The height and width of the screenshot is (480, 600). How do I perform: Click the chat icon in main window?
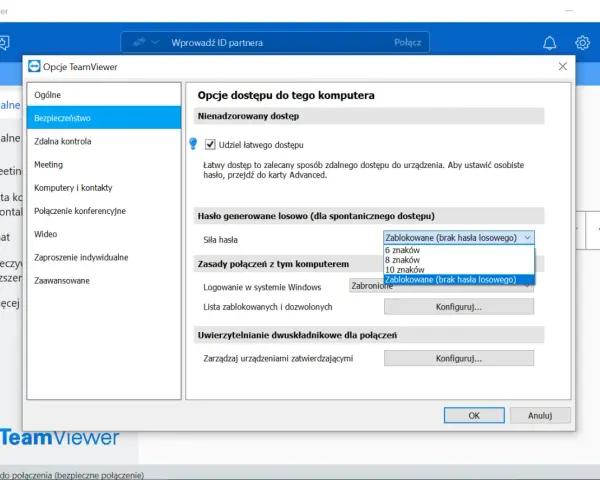coord(4,43)
